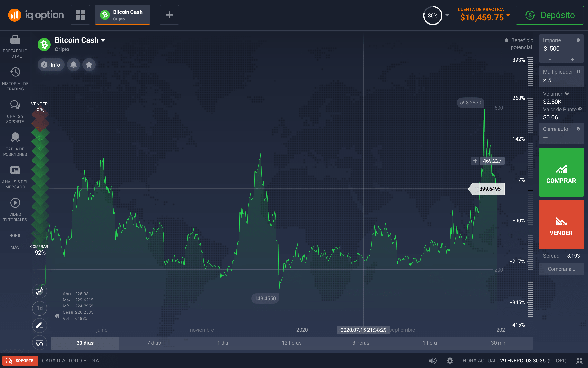Decrease Importe with minus button

[x=550, y=59]
